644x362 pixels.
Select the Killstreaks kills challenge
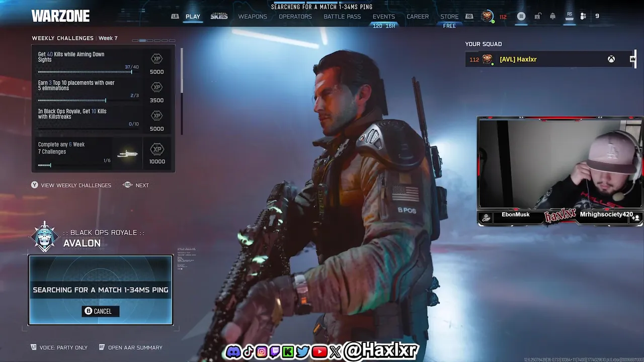click(103, 119)
